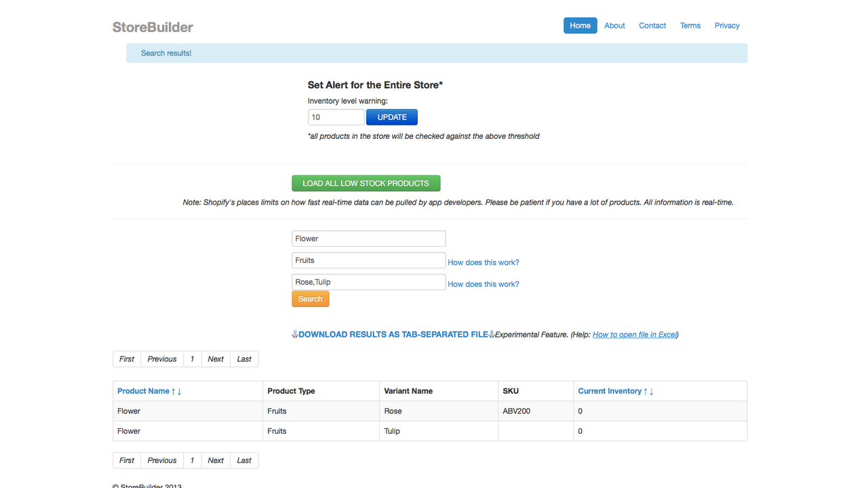The height and width of the screenshot is (488, 868).
Task: Run the Search with current filters
Action: [310, 298]
